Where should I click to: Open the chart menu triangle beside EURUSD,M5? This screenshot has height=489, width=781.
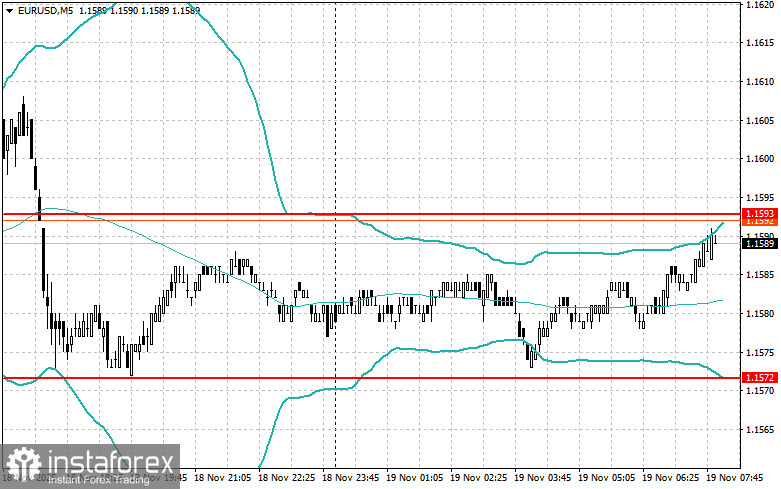point(9,10)
